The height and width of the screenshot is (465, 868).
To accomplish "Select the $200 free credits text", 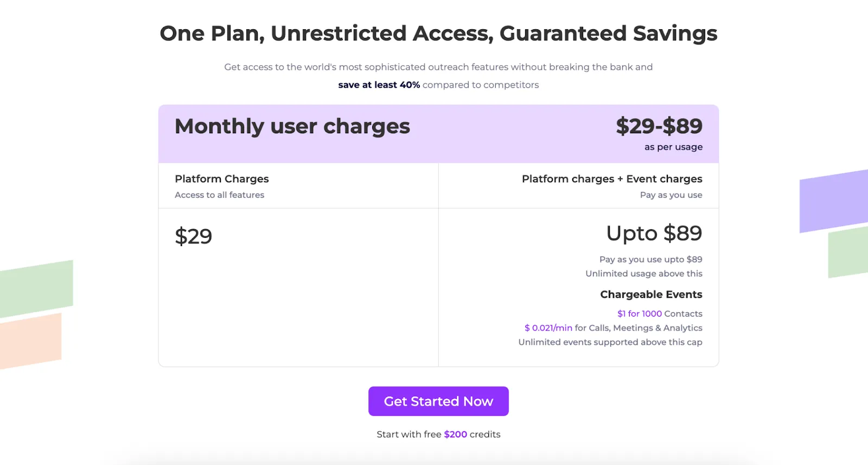I will tap(455, 434).
